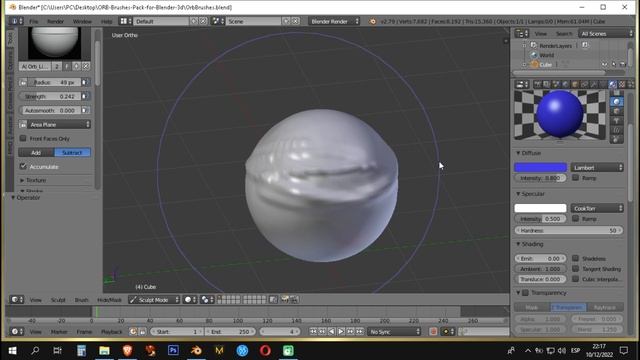Select sphere preview type for material
Screen dimensions: 640x360
pyautogui.click(x=617, y=102)
